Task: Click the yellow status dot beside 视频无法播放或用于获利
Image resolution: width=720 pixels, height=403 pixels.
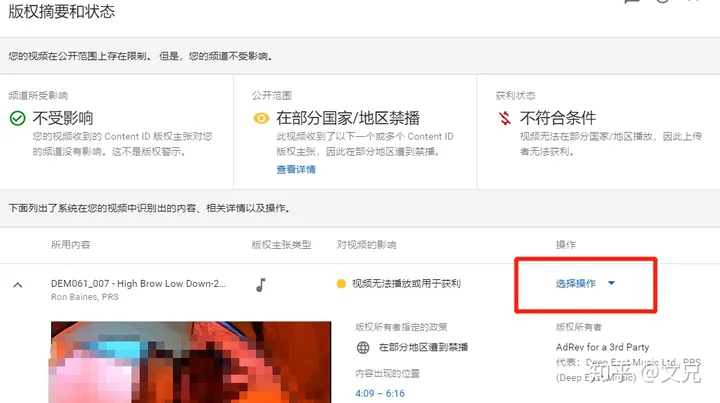Action: pos(341,284)
